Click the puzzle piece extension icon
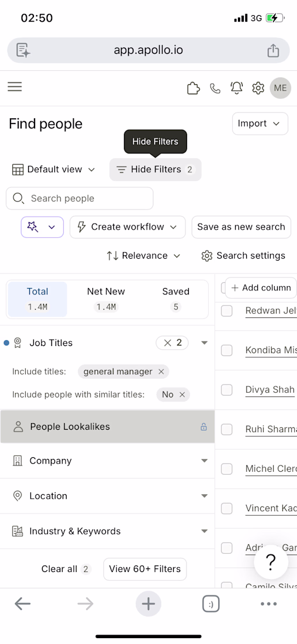The height and width of the screenshot is (644, 297). coord(193,88)
